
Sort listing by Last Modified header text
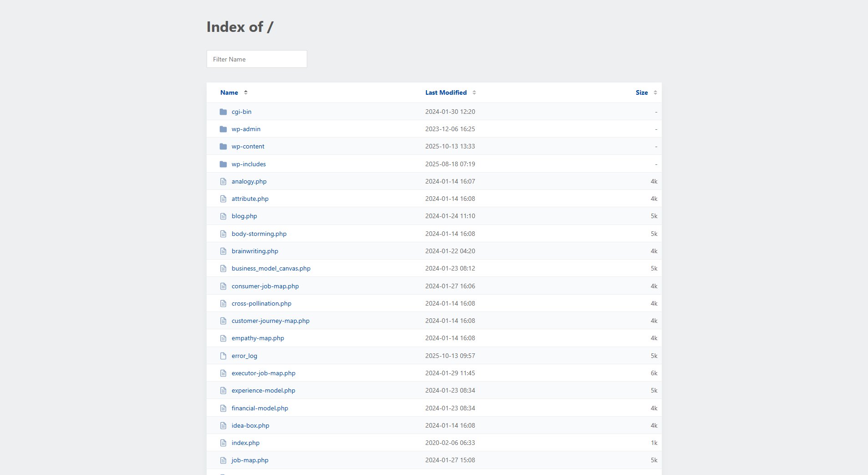pos(446,92)
